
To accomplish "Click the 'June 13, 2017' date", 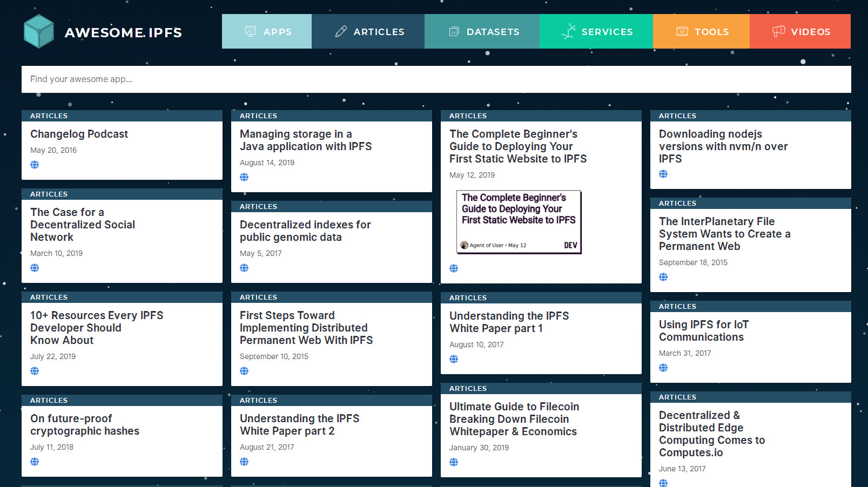I will (682, 469).
